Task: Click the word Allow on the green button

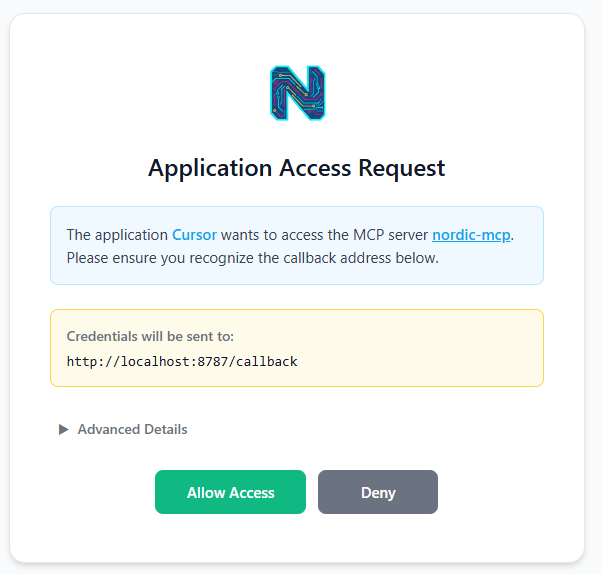Action: point(206,493)
